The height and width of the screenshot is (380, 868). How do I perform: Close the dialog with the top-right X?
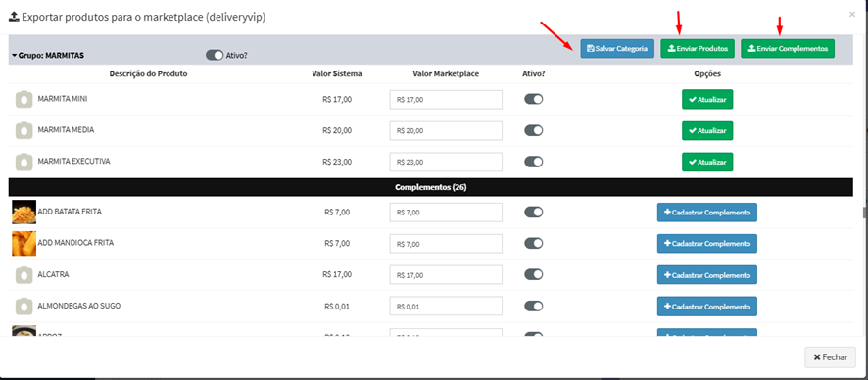pyautogui.click(x=852, y=15)
